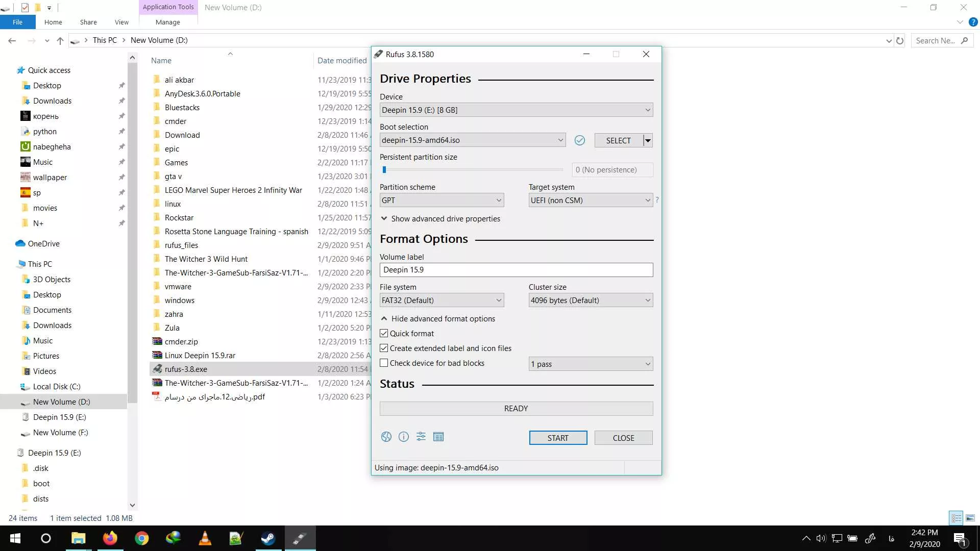Click This PC in the address breadcrumb
The height and width of the screenshot is (551, 980).
(105, 40)
